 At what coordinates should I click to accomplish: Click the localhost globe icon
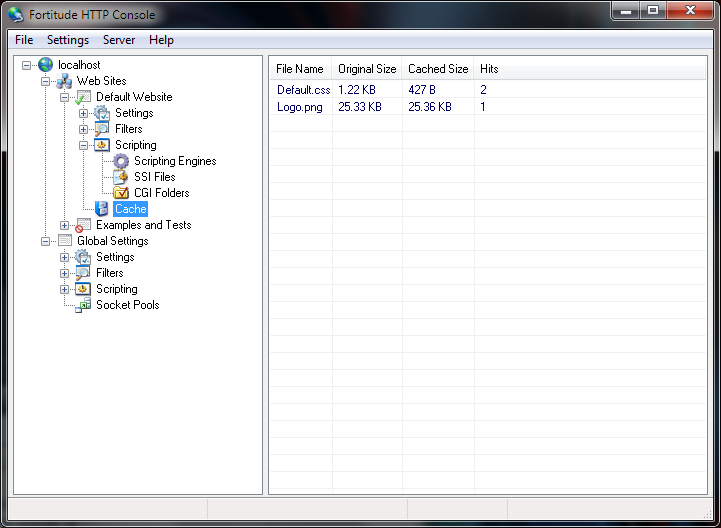click(46, 65)
